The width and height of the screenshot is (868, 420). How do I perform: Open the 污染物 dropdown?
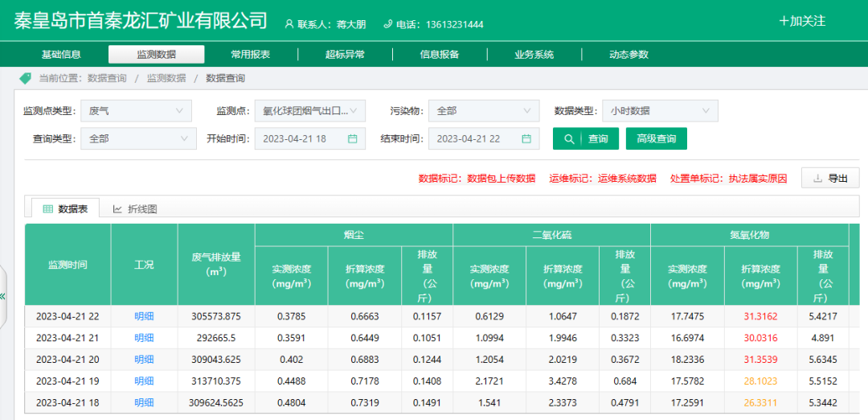tap(483, 111)
